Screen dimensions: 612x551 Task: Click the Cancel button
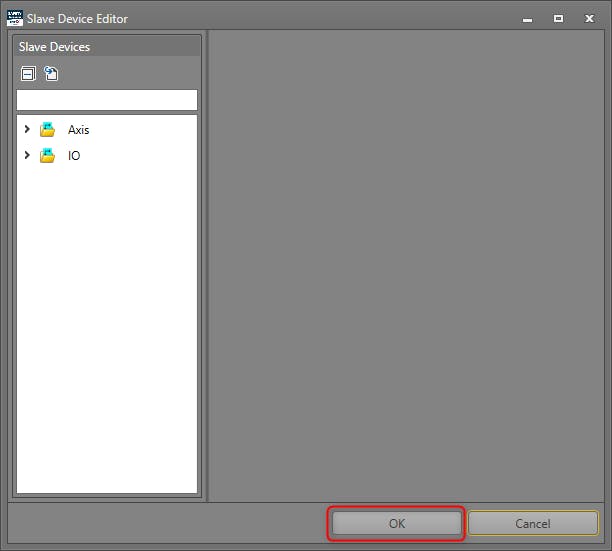click(533, 523)
